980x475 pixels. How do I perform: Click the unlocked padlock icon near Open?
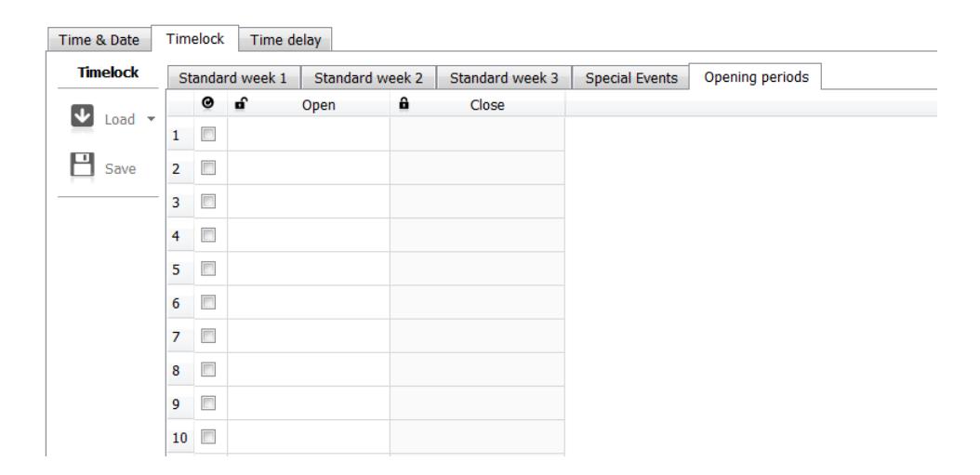click(x=240, y=104)
